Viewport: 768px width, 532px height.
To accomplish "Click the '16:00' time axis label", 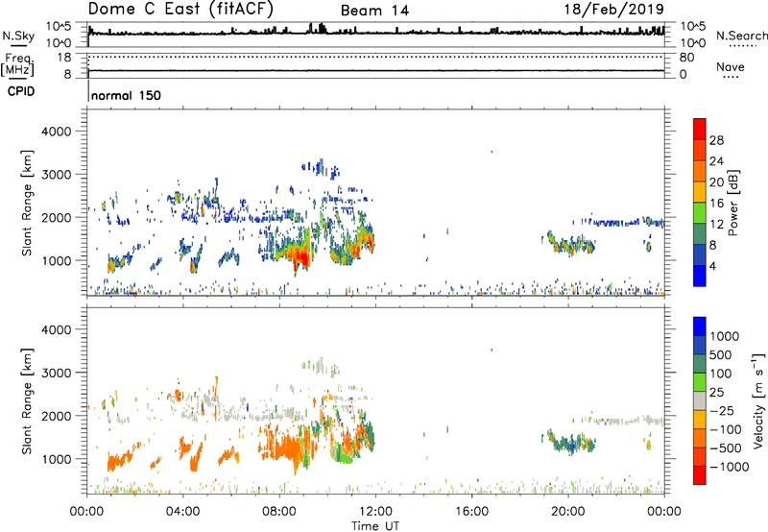I will 471,512.
